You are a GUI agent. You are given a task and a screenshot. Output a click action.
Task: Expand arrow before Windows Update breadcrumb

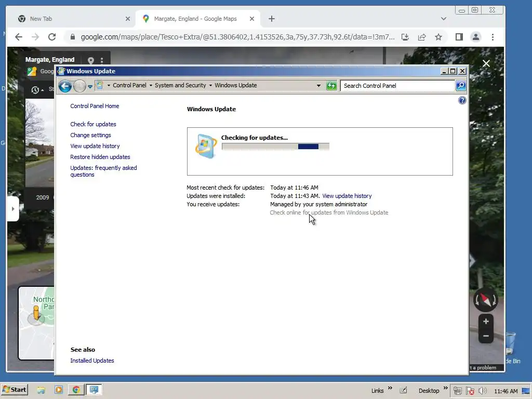click(x=210, y=86)
